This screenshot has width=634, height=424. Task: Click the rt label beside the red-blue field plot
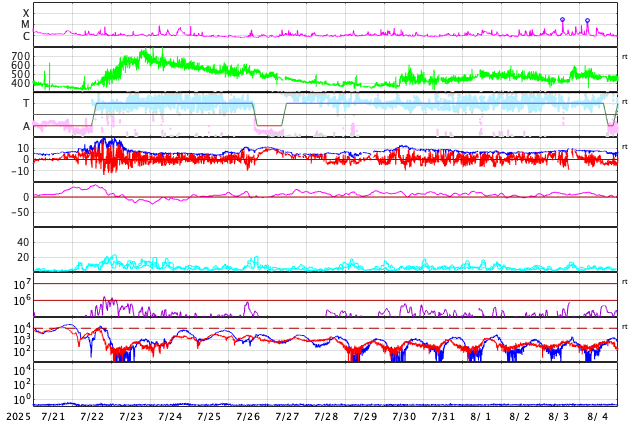point(625,147)
